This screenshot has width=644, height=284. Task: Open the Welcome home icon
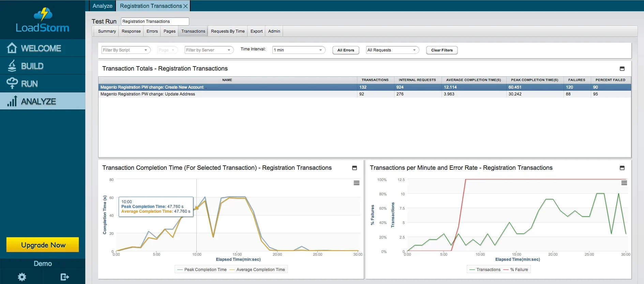[12, 48]
